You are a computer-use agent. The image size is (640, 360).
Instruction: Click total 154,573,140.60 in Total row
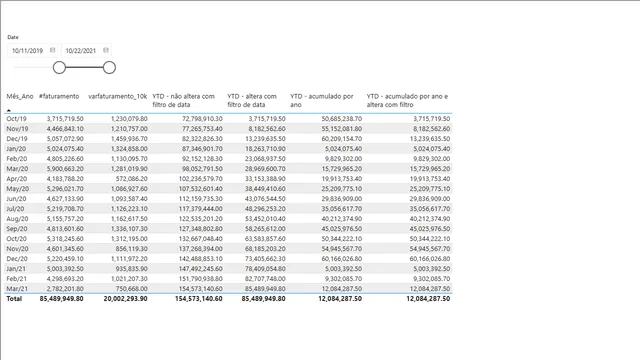click(x=199, y=299)
